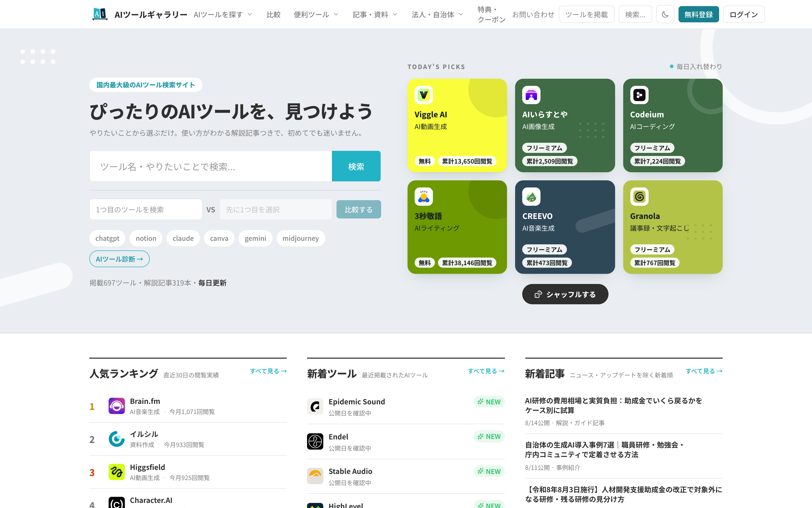
Task: Click the Brain.fm ranking icon
Action: point(116,406)
